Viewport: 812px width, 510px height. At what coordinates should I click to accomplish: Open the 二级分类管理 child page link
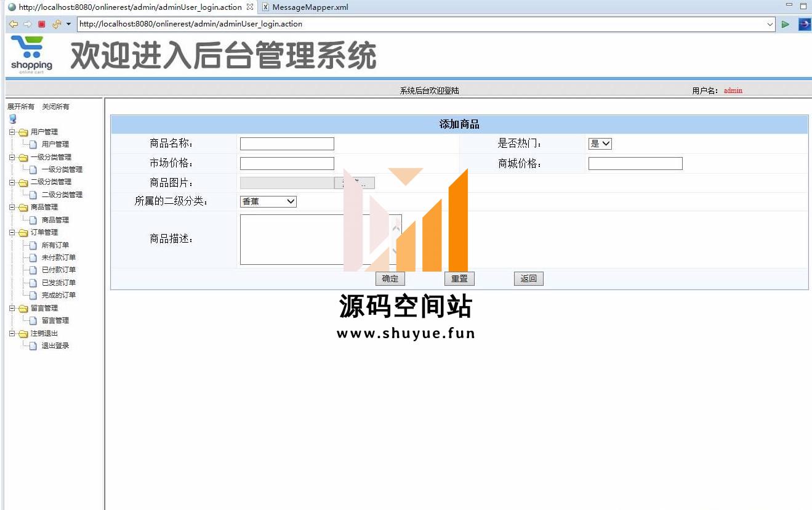point(62,195)
